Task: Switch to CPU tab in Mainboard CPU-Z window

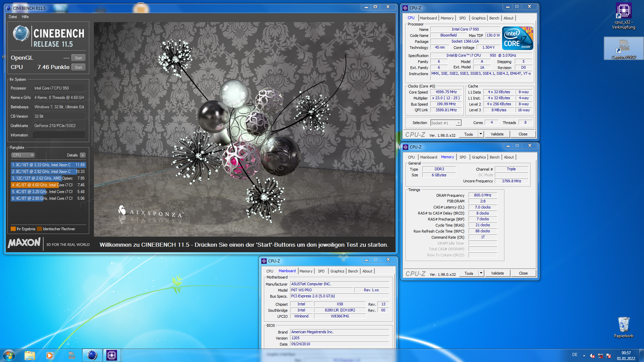Action: tap(270, 271)
